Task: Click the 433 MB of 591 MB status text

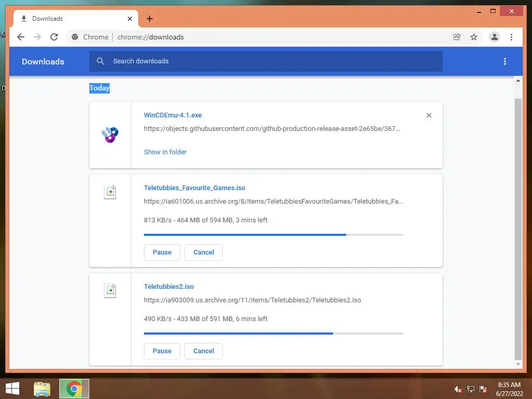Action: coord(205,319)
